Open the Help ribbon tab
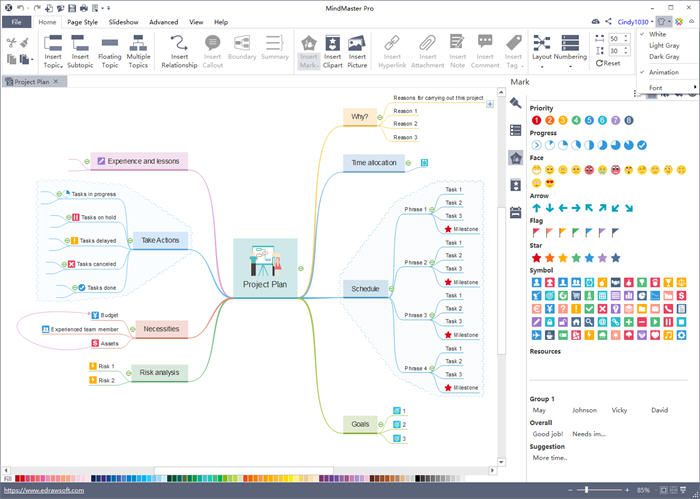Image resolution: width=700 pixels, height=499 pixels. 221,22
